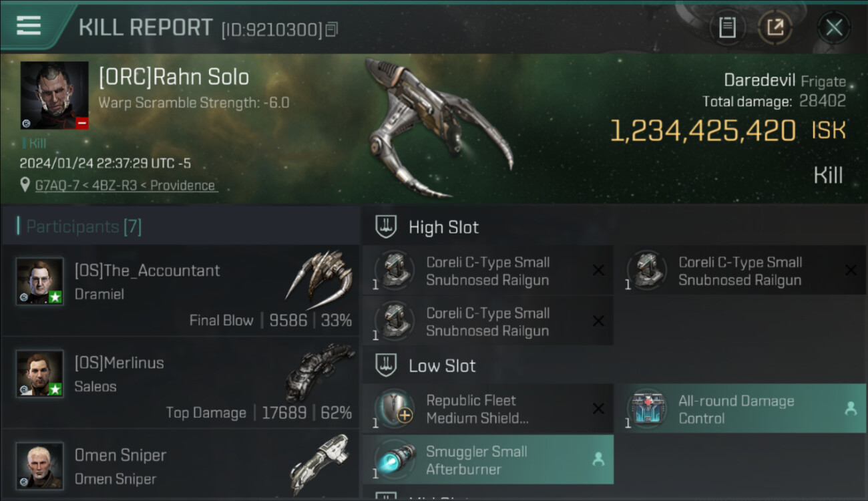
Task: Open the hamburger menu
Action: pyautogui.click(x=28, y=25)
